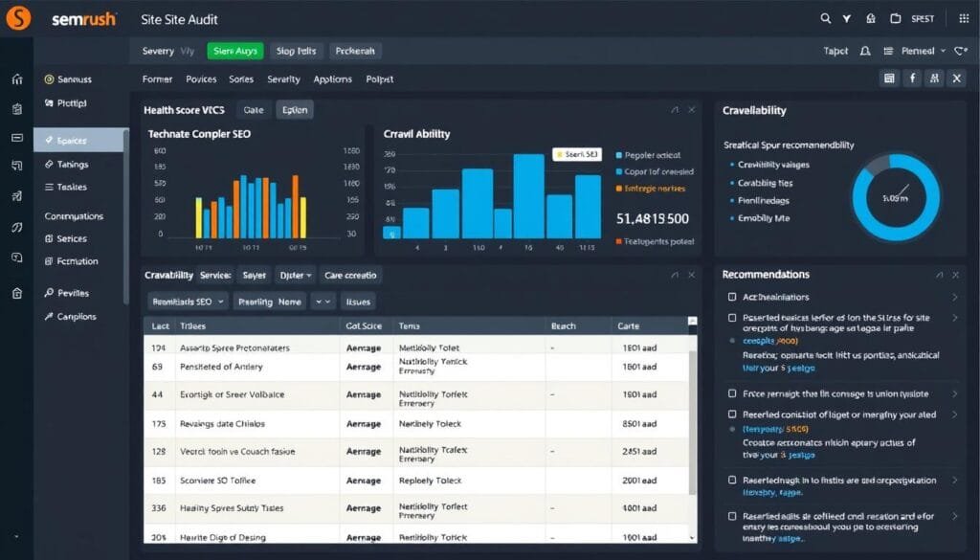Close the Recommendations panel with X icon
Screen dimensions: 980x560
953,275
